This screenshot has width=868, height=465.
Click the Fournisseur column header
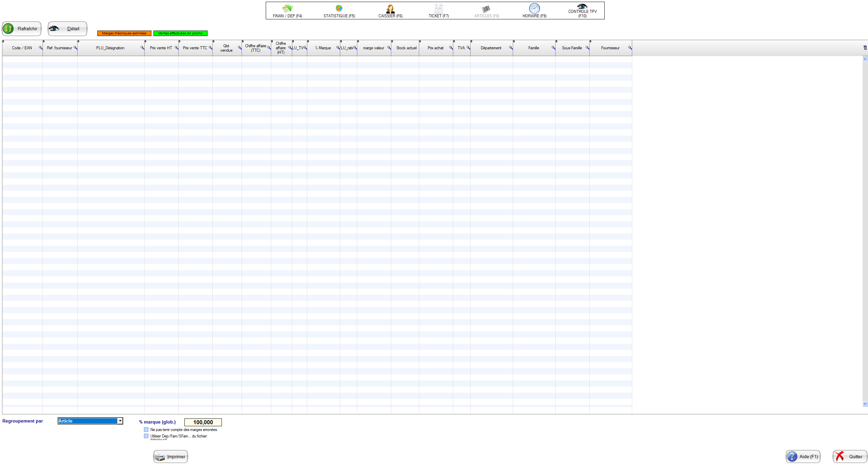[610, 48]
